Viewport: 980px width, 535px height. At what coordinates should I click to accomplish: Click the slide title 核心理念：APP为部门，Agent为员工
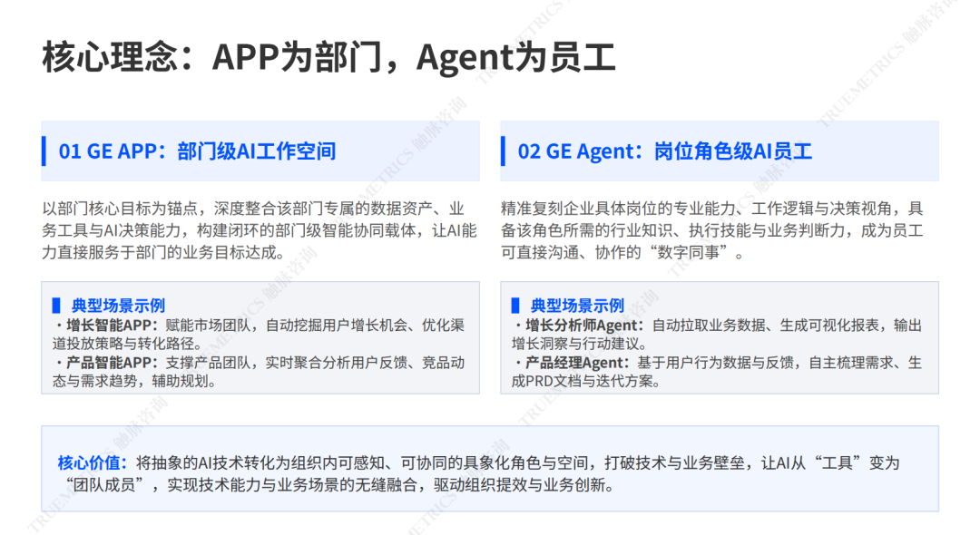coord(328,57)
